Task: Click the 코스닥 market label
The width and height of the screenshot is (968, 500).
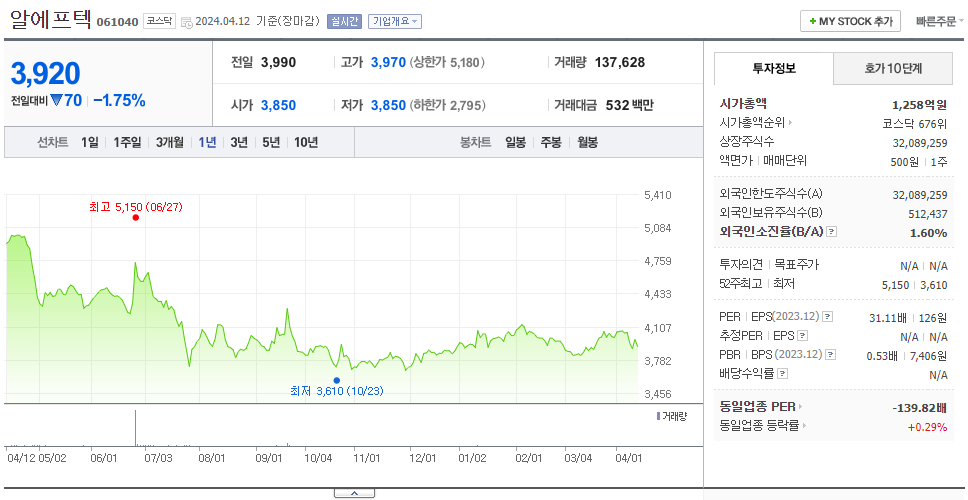Action: pos(160,21)
